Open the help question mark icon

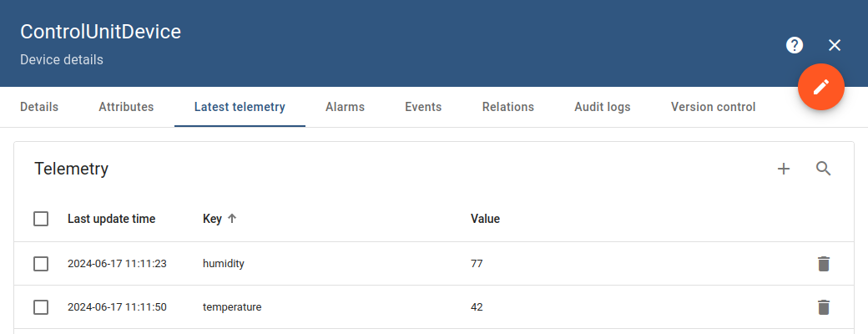point(795,45)
